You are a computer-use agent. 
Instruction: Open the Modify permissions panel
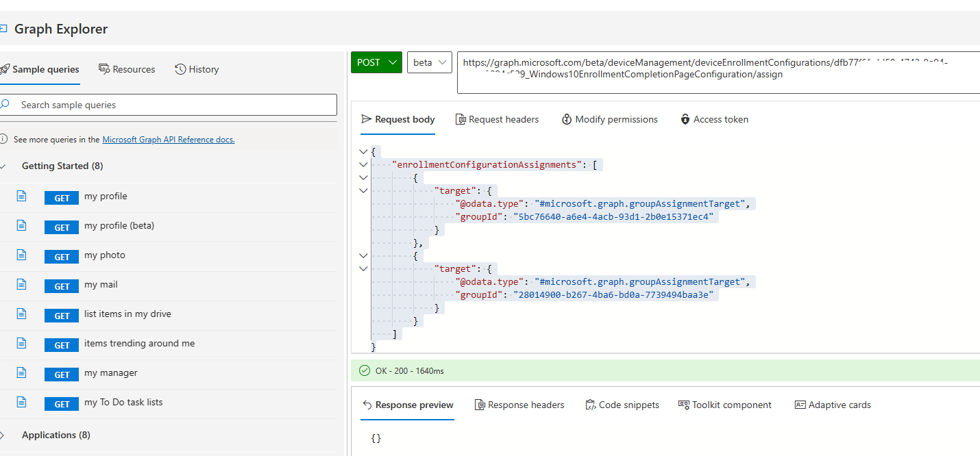coord(609,118)
